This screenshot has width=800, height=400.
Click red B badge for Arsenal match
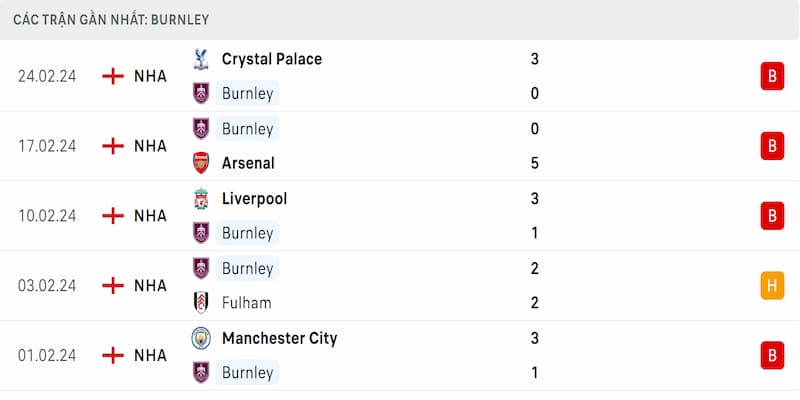[771, 146]
